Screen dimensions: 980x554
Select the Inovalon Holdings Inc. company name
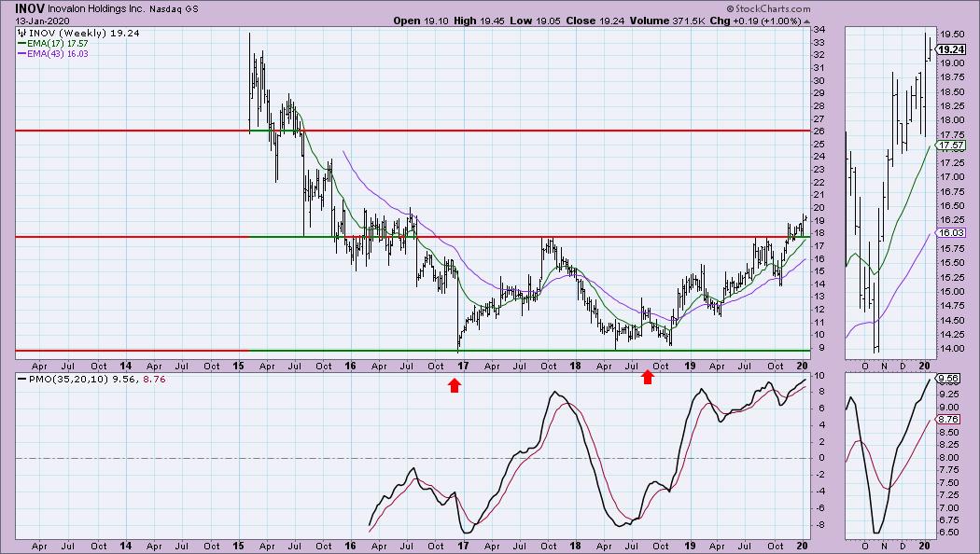96,9
